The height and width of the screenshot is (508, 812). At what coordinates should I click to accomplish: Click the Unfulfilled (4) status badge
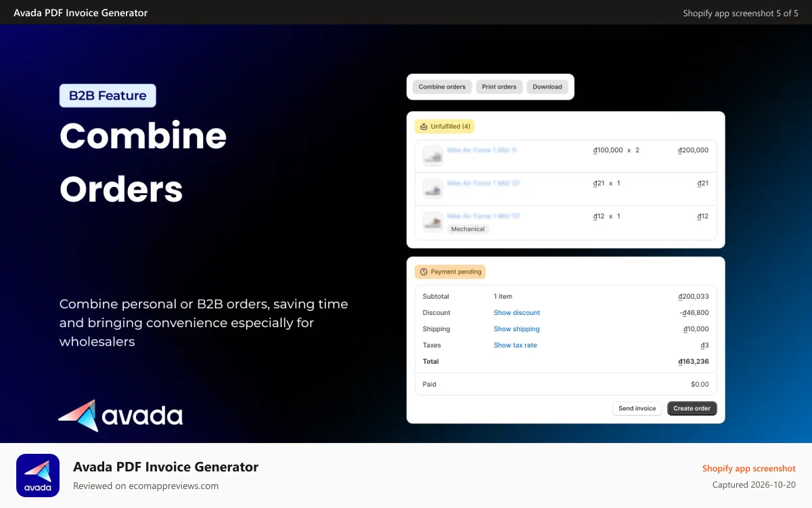pos(445,126)
